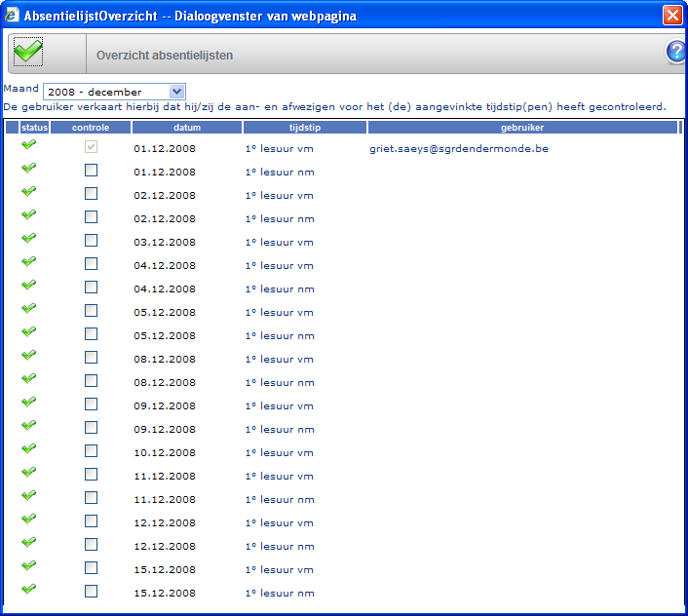
Task: Enable controle checkbox for 10.12.2008 vm
Action: [x=92, y=450]
